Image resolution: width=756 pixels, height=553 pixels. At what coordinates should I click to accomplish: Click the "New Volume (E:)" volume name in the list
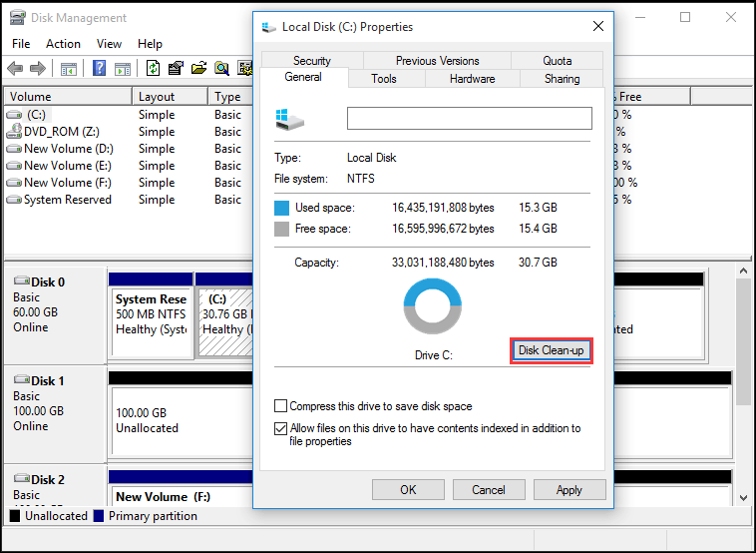point(68,166)
